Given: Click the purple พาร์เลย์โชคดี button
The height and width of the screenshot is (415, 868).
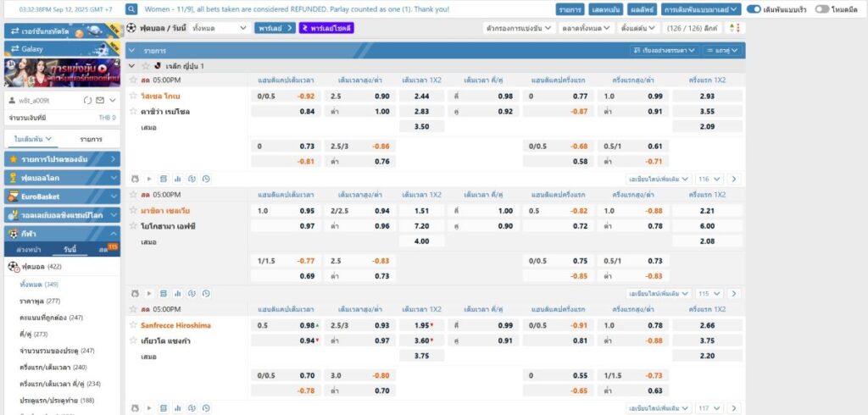Looking at the screenshot, I should point(327,28).
